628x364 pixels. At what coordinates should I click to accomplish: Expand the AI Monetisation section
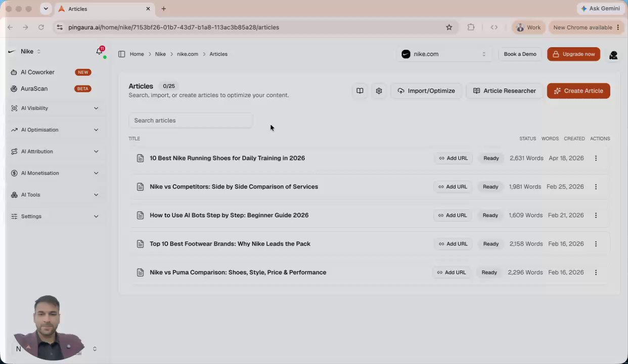pyautogui.click(x=55, y=173)
